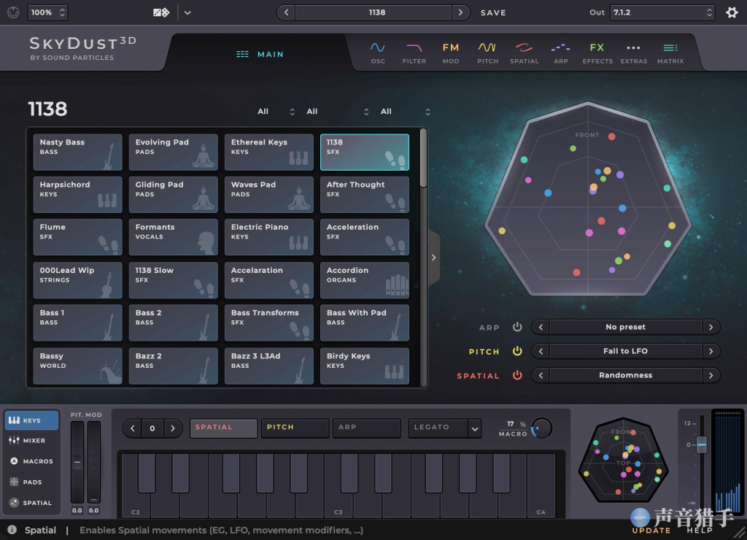Image resolution: width=747 pixels, height=540 pixels.
Task: Toggle Spatial power button
Action: pyautogui.click(x=517, y=375)
